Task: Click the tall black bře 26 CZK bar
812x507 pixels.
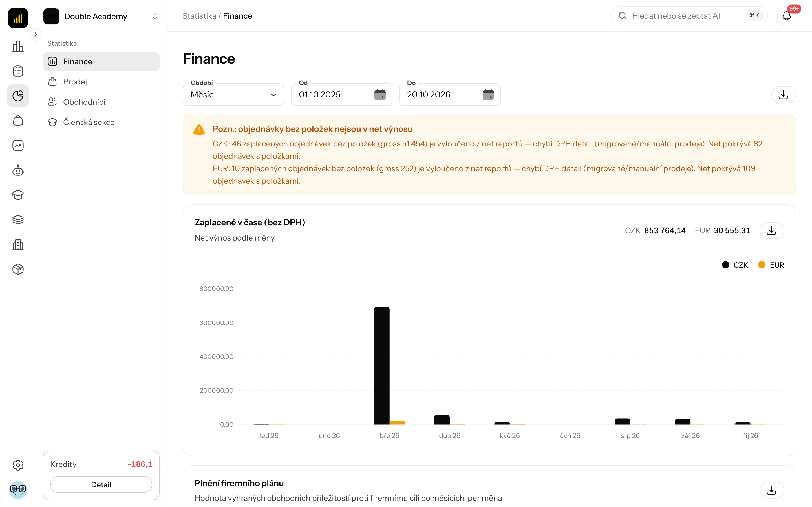Action: coord(381,366)
